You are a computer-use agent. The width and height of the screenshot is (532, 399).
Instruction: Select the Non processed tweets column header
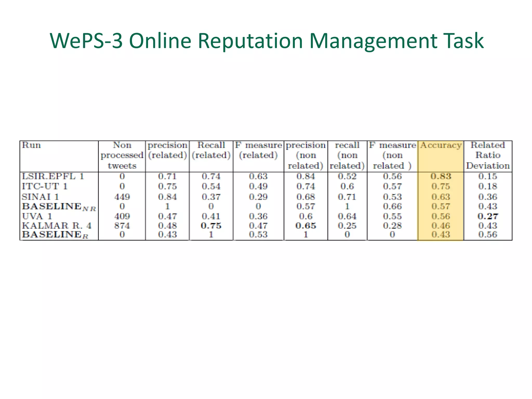[x=122, y=155]
